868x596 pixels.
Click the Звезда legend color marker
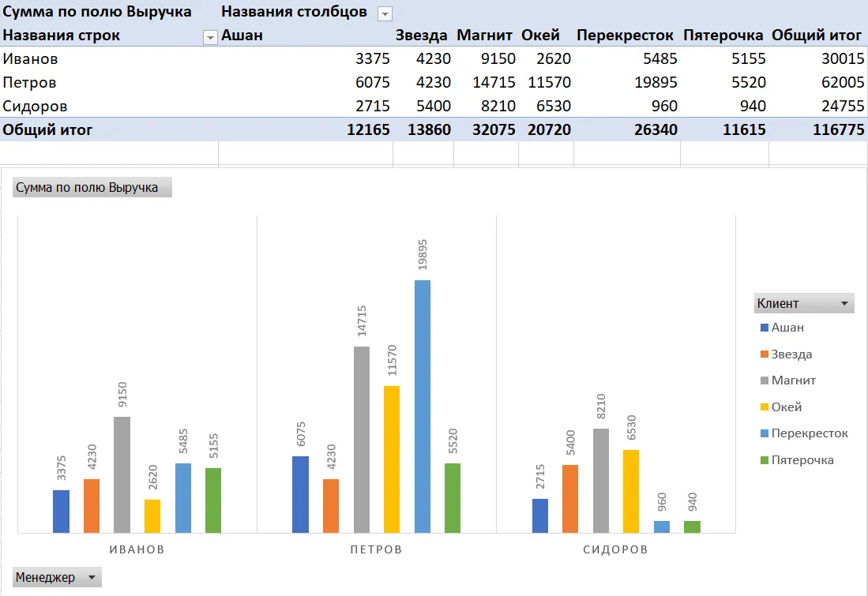(765, 354)
